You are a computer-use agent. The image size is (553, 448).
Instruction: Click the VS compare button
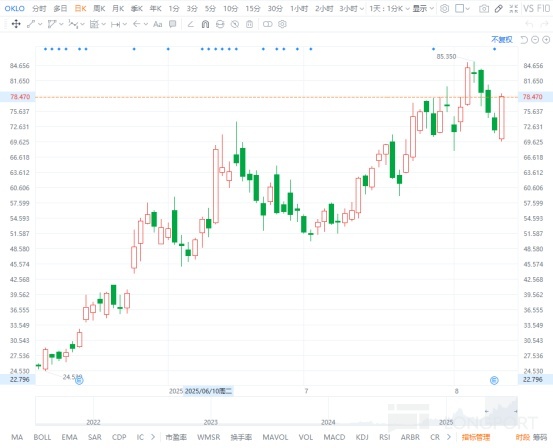point(528,8)
